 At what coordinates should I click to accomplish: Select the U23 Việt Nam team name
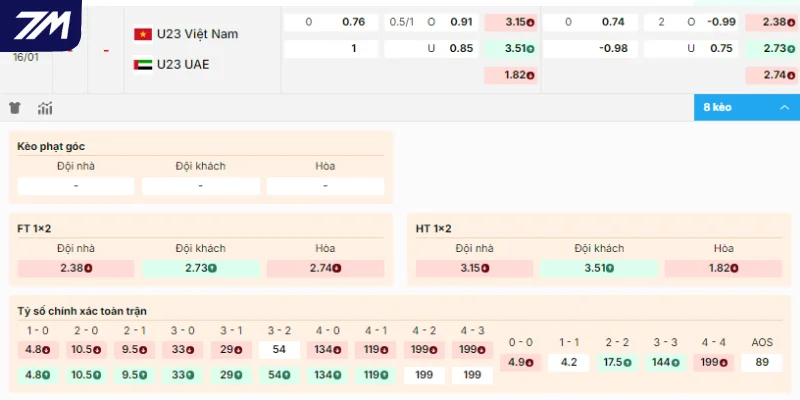tap(197, 34)
